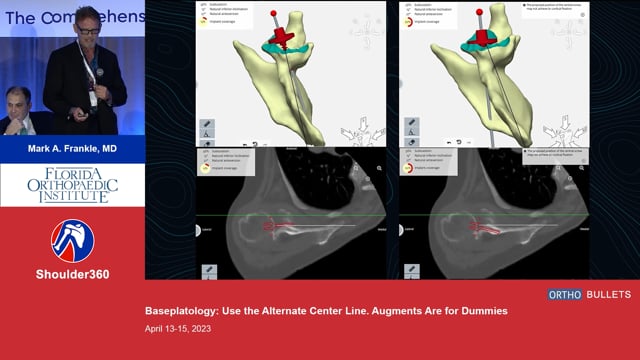Click the red implant outline in bottom-left CT view

[x=278, y=226]
